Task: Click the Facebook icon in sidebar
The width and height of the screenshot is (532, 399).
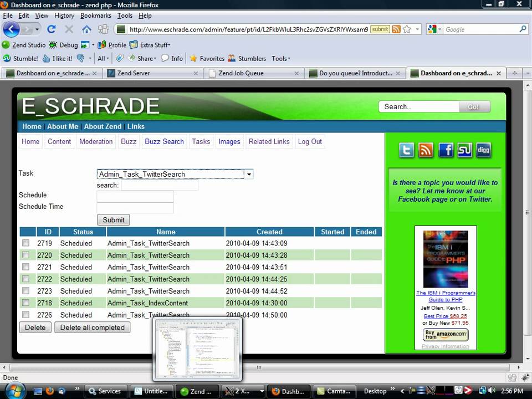Action: [446, 150]
